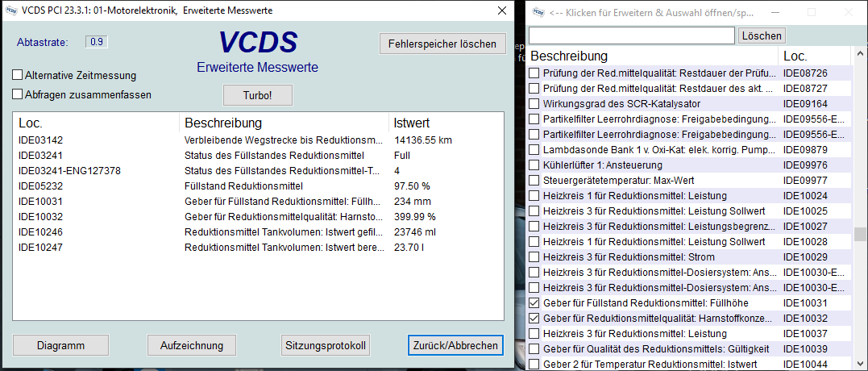
Task: Select Heizkreis 1 Leistung Sollwert IDE10028 checkbox
Action: pos(534,241)
